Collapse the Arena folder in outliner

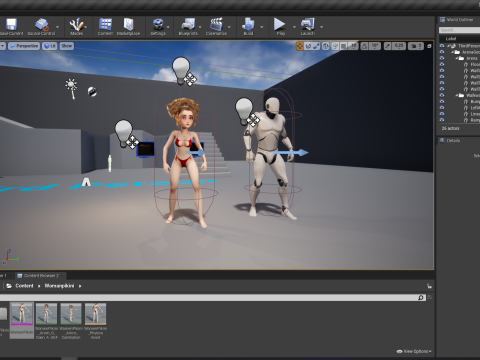(x=457, y=58)
